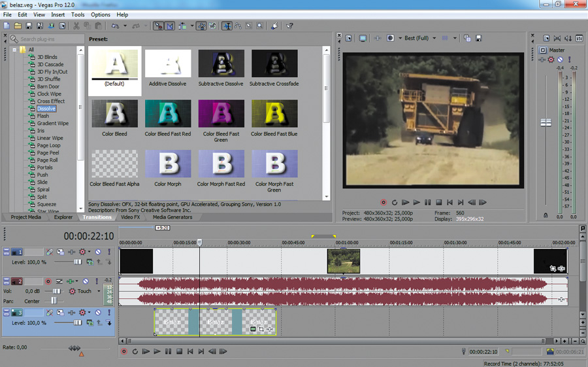
Task: Switch to the Media Generators tab
Action: click(172, 217)
